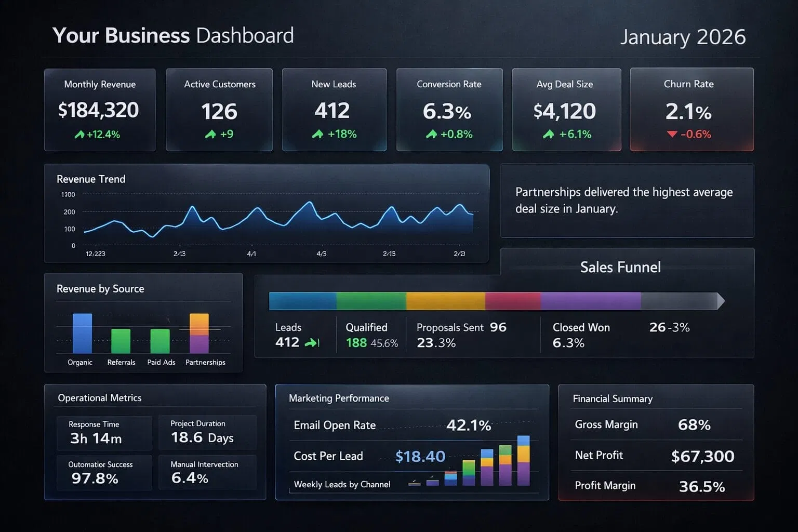The image size is (798, 532).
Task: Open the Revenue Trend chart panel
Action: coord(267,212)
